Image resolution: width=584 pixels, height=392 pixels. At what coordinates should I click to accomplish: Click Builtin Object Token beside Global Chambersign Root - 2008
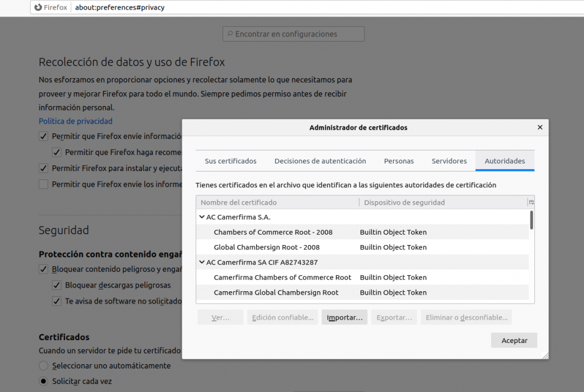coord(394,247)
